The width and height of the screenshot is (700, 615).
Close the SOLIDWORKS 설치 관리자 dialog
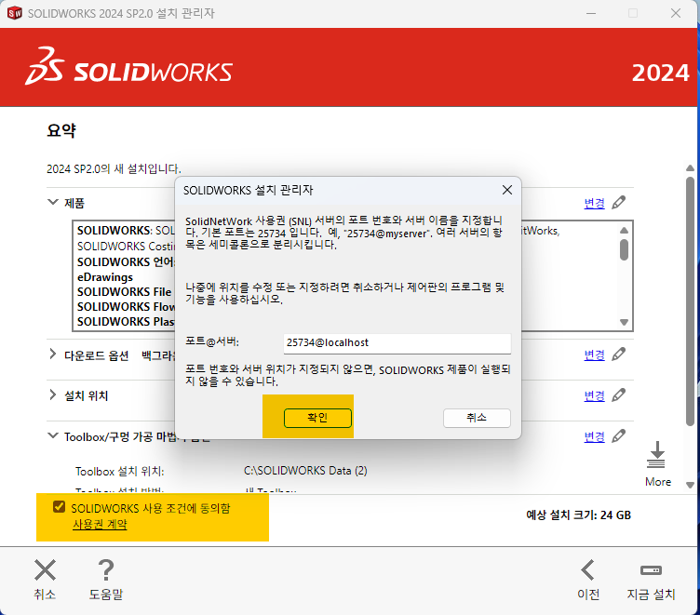(x=507, y=190)
